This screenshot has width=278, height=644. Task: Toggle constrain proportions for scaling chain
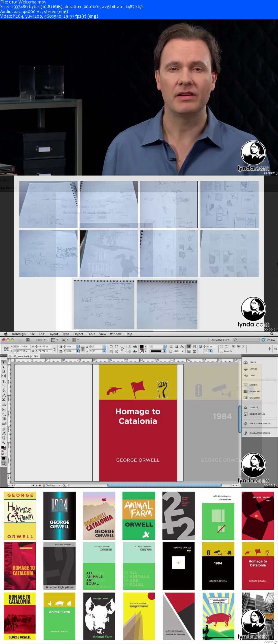(83, 349)
